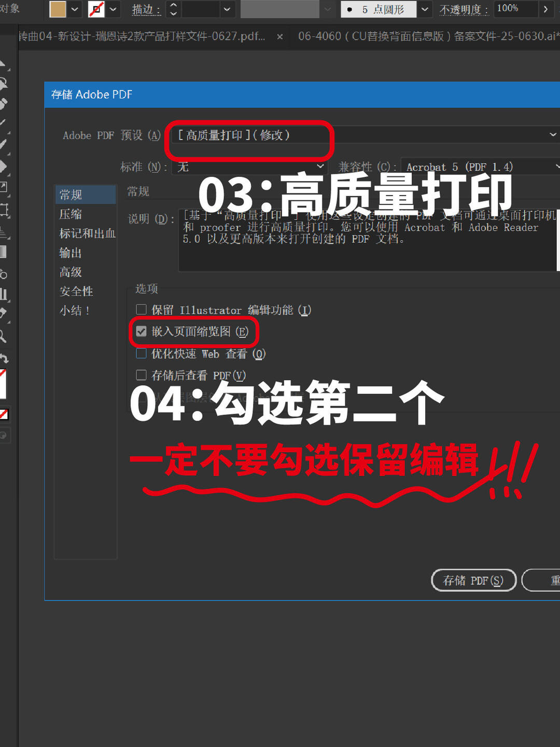Open the brush definition dropdown arrow

[x=425, y=9]
